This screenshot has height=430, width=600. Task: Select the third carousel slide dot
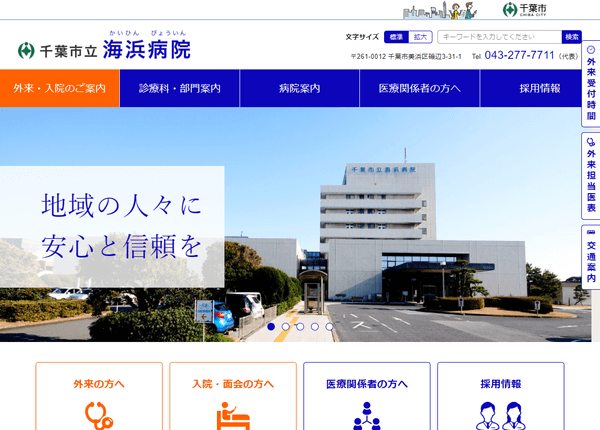[300, 326]
